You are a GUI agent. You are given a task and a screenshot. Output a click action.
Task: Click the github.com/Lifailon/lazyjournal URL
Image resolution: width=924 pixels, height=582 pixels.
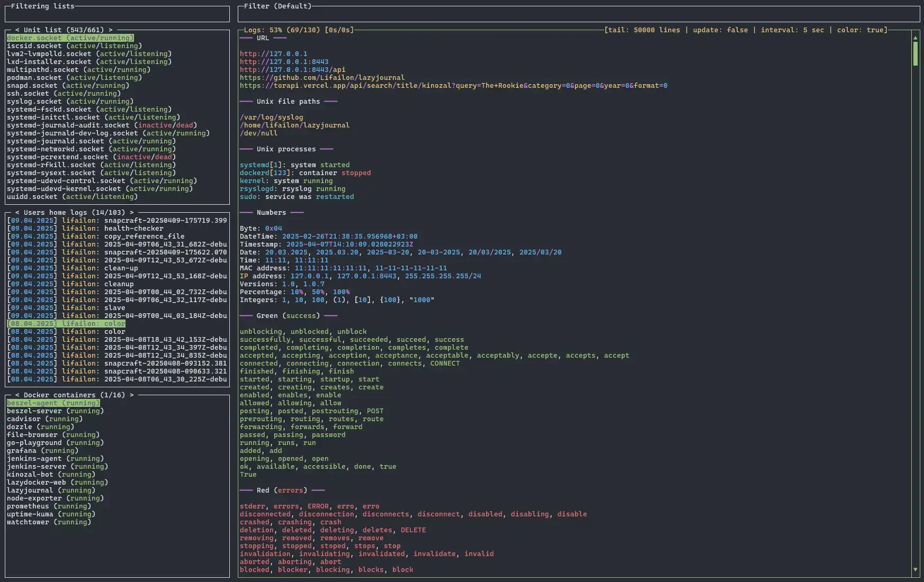click(x=322, y=78)
